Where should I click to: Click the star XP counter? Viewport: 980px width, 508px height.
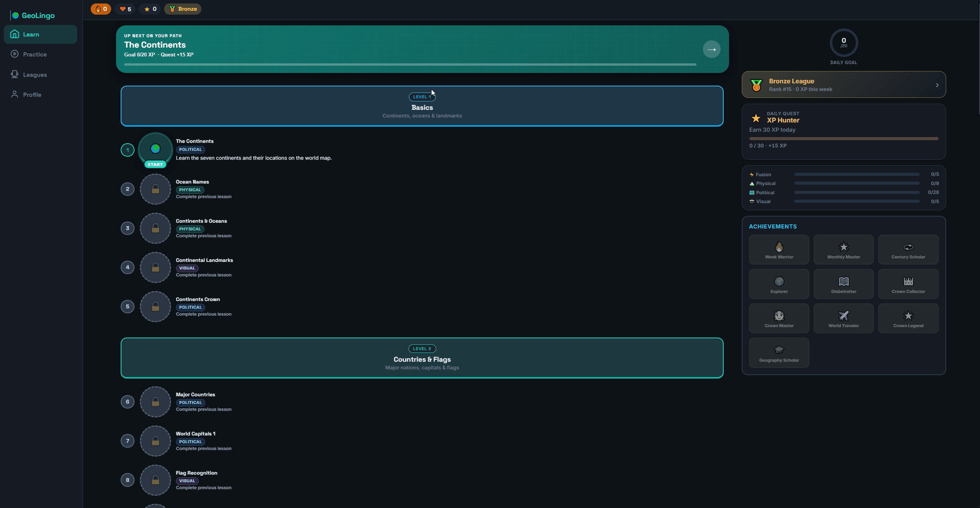tap(150, 9)
